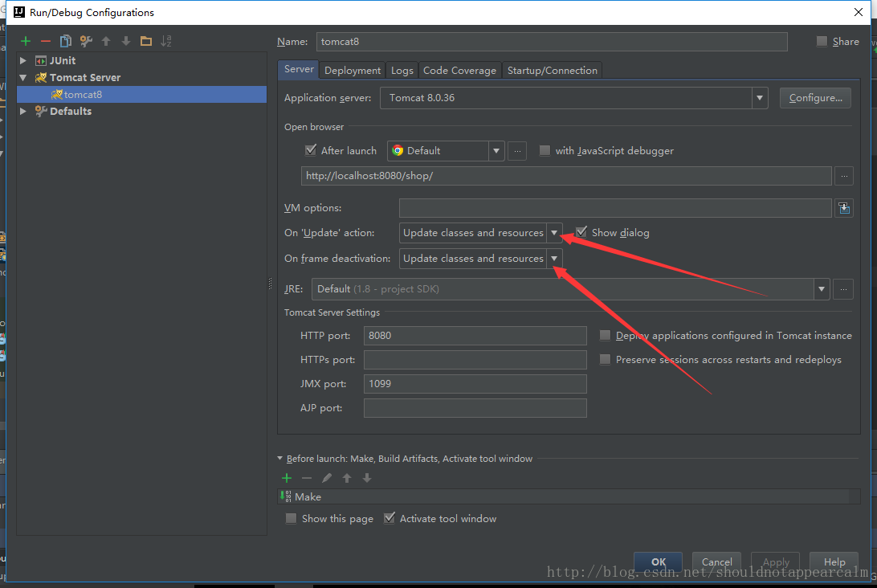Remove before-launch task minus icon
Screen dimensions: 877x588
[307, 478]
